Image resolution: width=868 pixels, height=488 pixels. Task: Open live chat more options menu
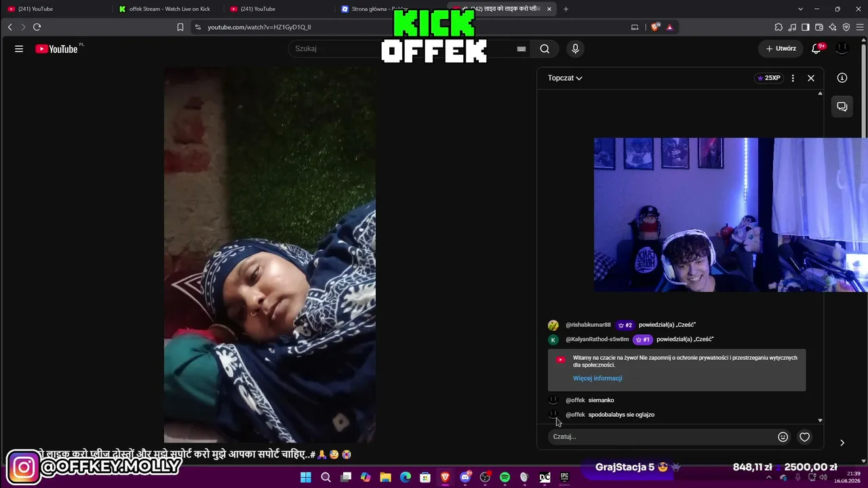(x=793, y=78)
